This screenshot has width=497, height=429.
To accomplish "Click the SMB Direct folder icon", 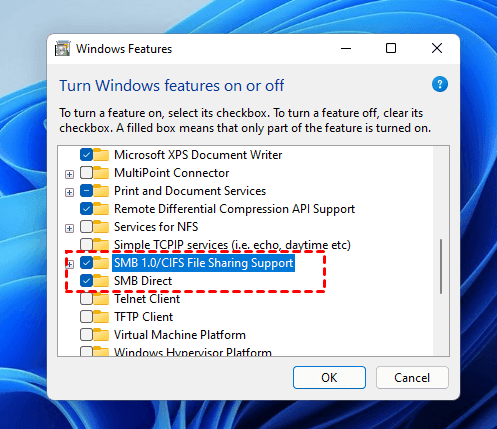I will (101, 281).
